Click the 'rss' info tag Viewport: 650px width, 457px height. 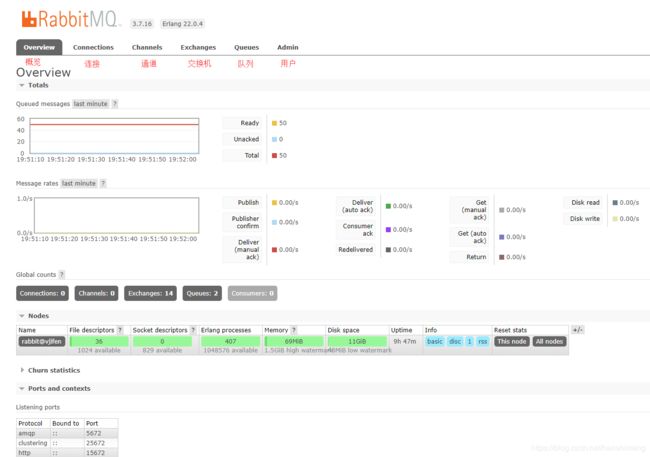coord(483,341)
